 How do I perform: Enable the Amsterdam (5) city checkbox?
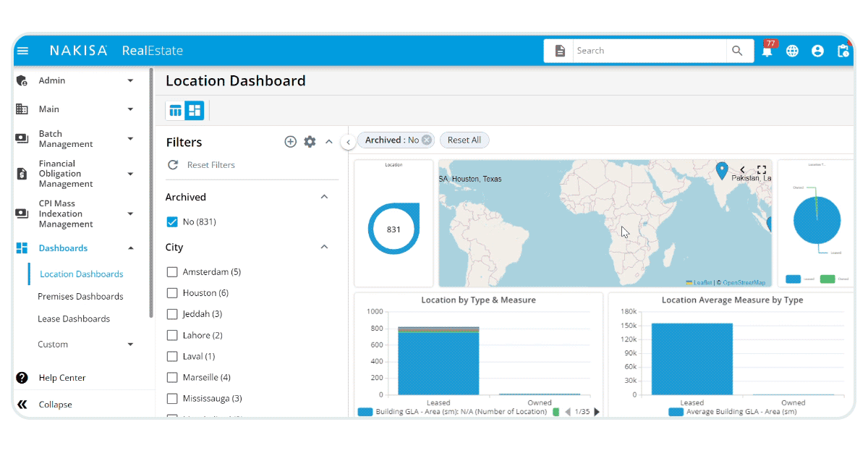tap(172, 271)
